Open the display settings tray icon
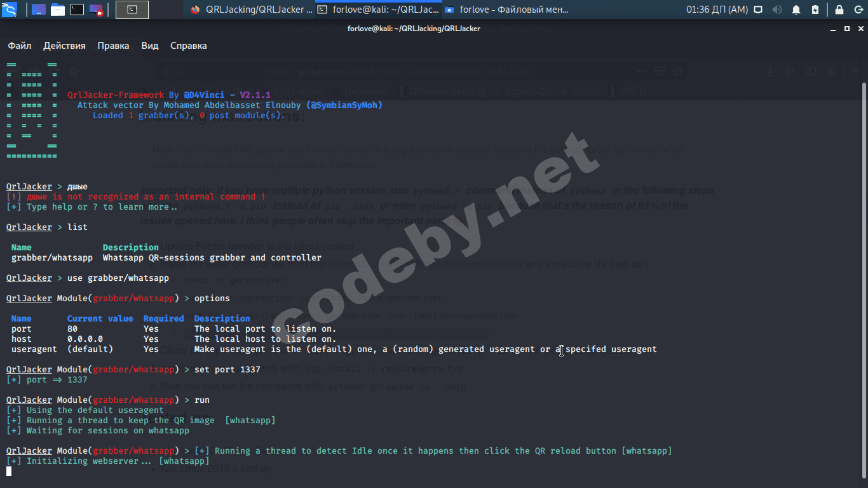Viewport: 868px width, 488px height. (x=759, y=10)
